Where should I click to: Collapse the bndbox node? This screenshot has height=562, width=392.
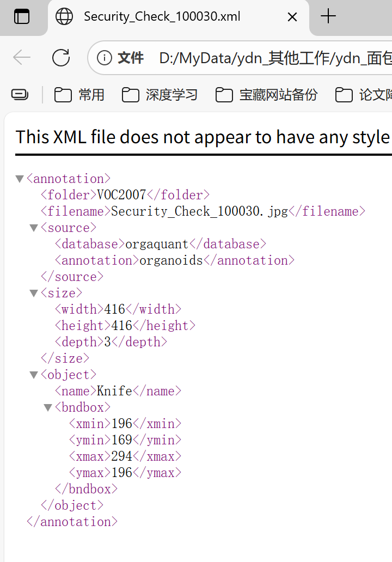click(x=48, y=407)
